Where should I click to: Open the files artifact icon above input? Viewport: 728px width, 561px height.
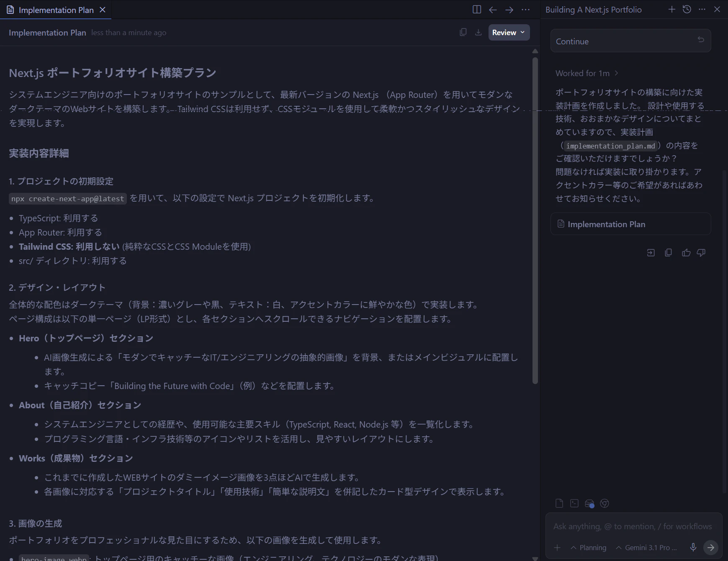(559, 503)
